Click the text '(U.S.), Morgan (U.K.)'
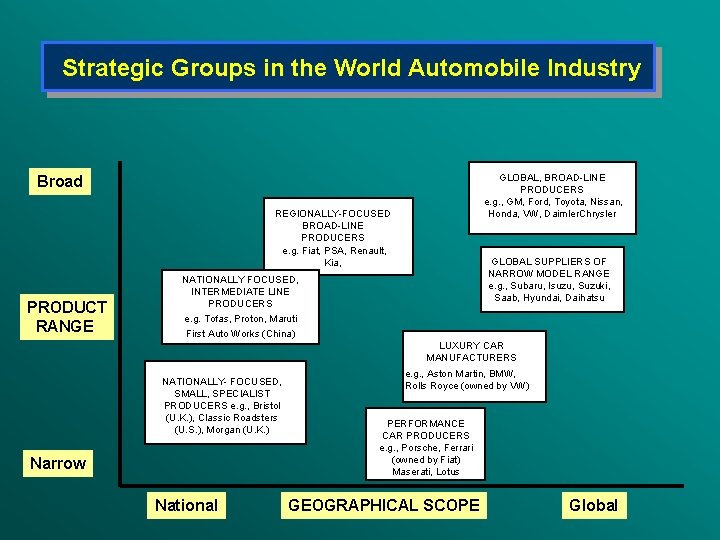This screenshot has height=540, width=720. 222,430
